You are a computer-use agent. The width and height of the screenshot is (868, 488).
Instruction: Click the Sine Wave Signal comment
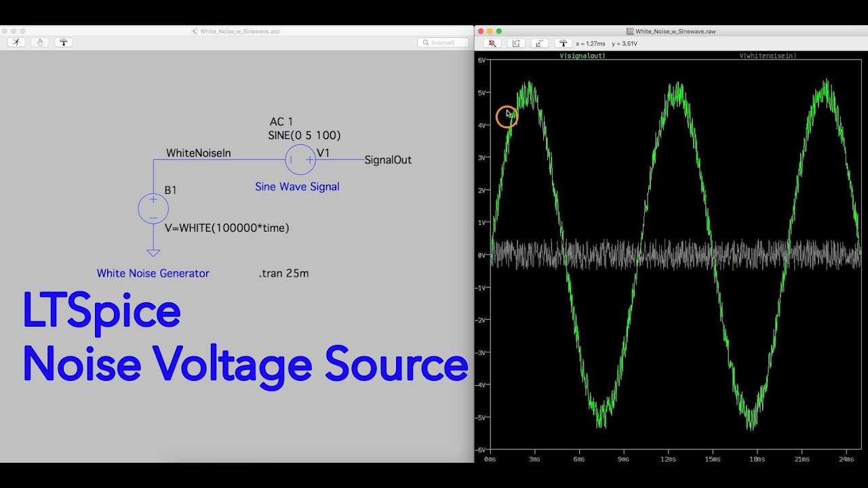(297, 187)
